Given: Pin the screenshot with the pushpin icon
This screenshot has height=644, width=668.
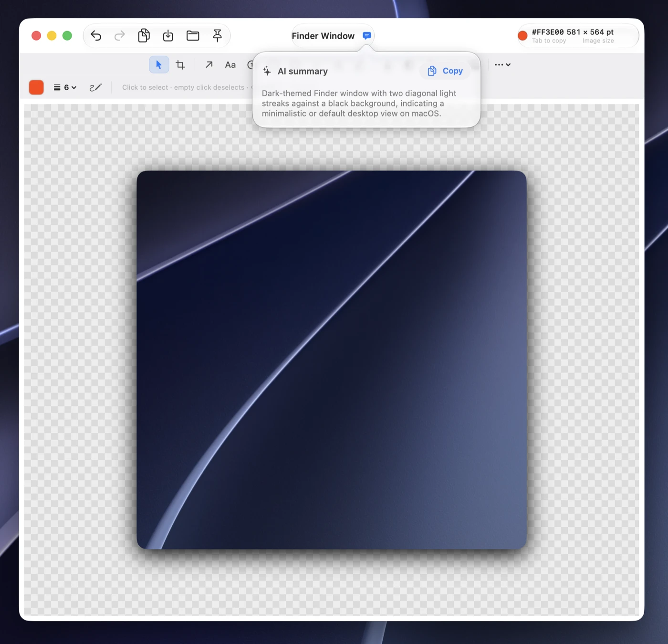Looking at the screenshot, I should coord(217,36).
